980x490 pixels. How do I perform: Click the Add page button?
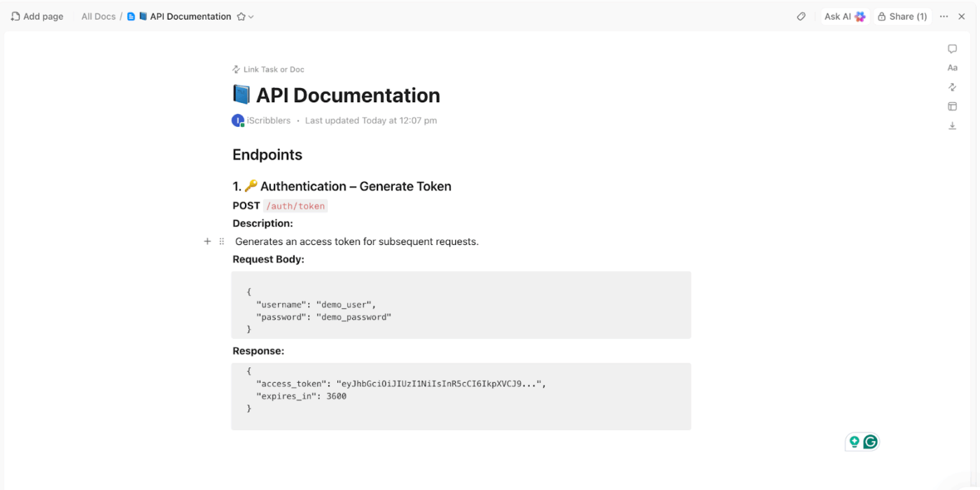[x=37, y=16]
